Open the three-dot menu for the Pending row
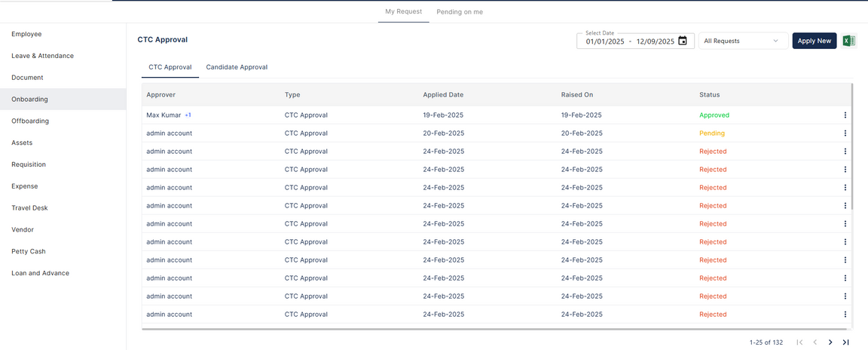 (x=845, y=134)
